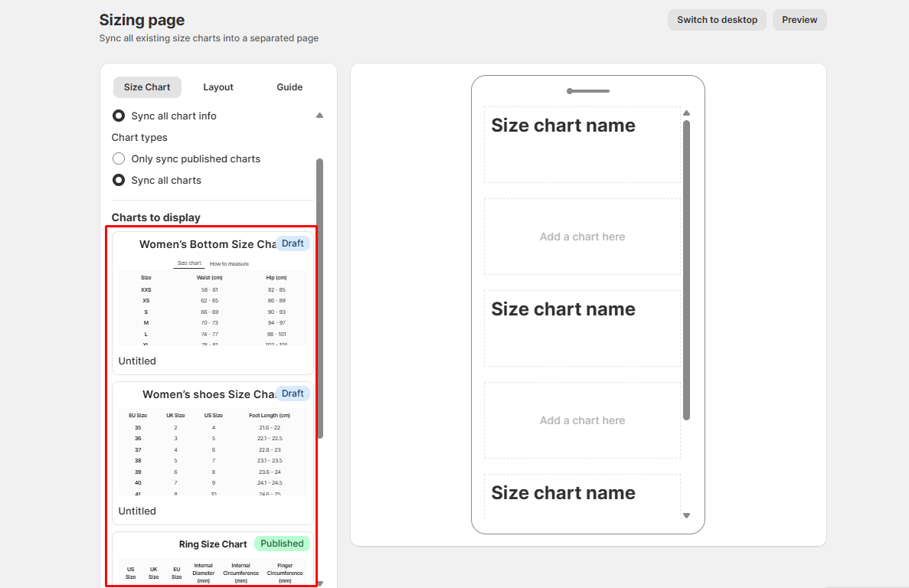Click the first Add a chart here placeholder
The width and height of the screenshot is (909, 588).
(582, 237)
